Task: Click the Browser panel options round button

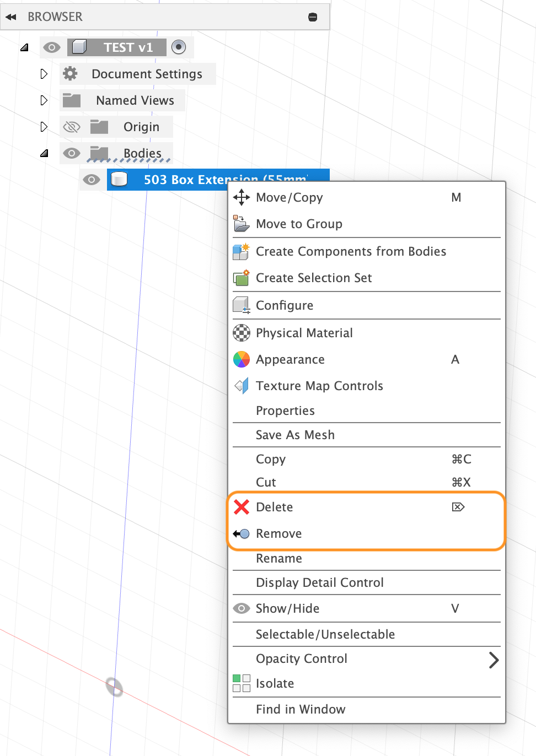Action: click(313, 17)
